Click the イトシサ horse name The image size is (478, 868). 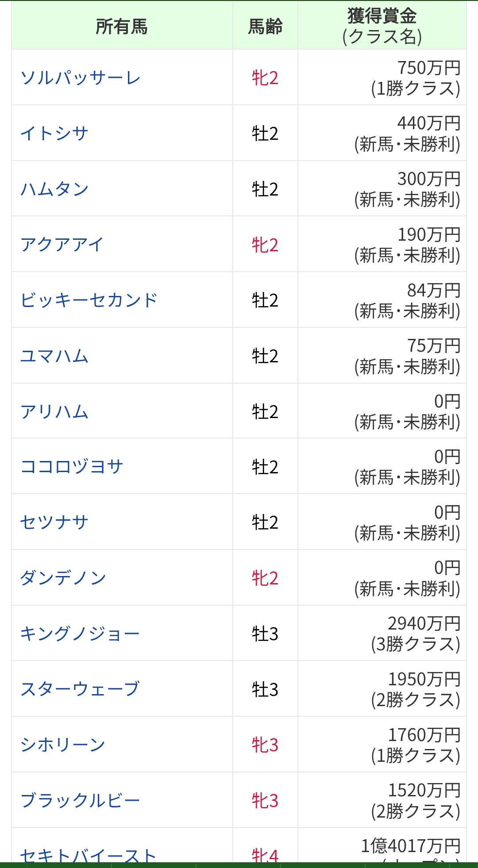click(x=54, y=133)
